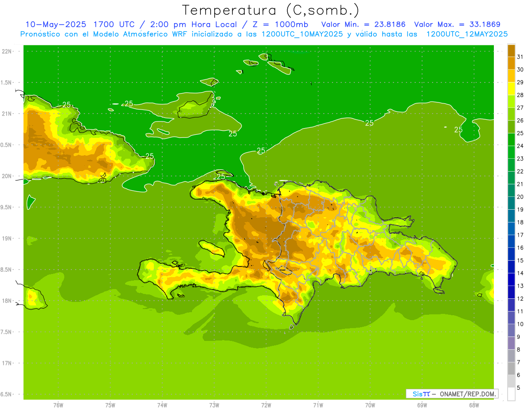Click the color bar number 14
Screen dimensions: 532x411
pyautogui.click(x=520, y=273)
